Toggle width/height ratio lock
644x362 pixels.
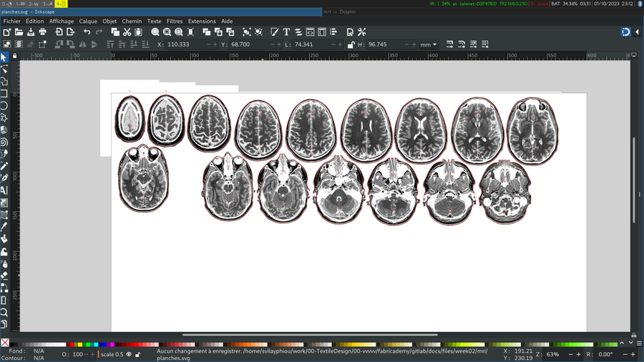[351, 45]
